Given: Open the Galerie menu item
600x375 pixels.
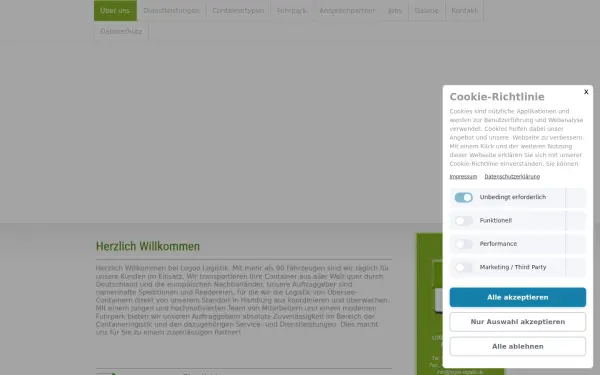Looking at the screenshot, I should pyautogui.click(x=427, y=10).
